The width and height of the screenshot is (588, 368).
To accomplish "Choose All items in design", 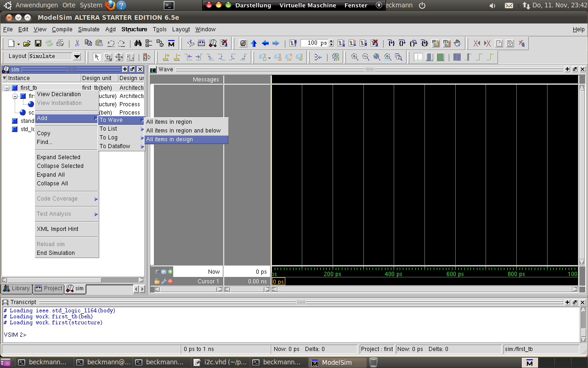I will coord(186,139).
